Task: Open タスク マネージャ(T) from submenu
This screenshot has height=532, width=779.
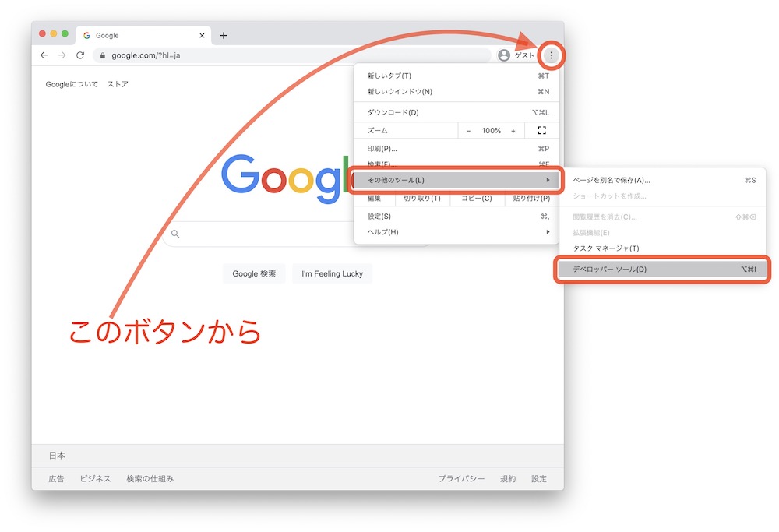Action: click(663, 248)
